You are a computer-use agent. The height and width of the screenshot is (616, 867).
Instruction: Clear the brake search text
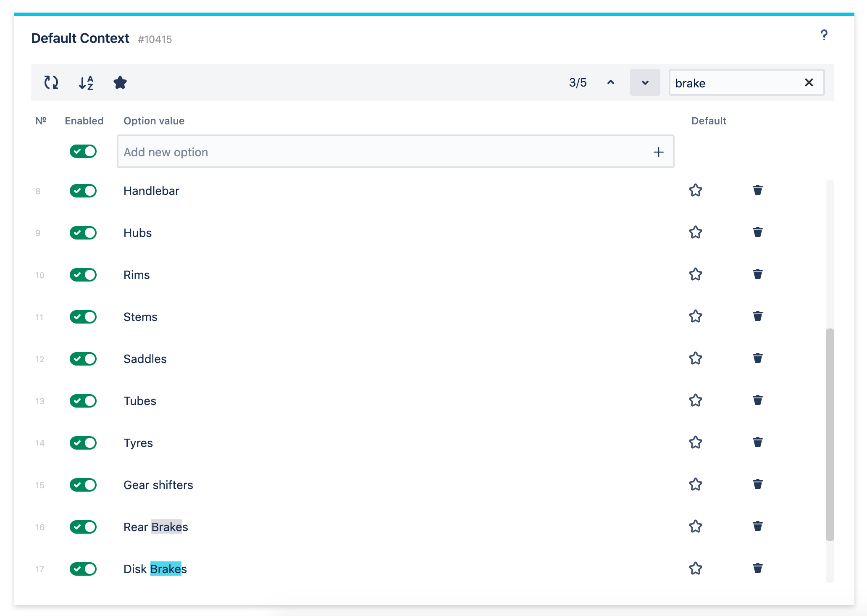click(x=809, y=82)
